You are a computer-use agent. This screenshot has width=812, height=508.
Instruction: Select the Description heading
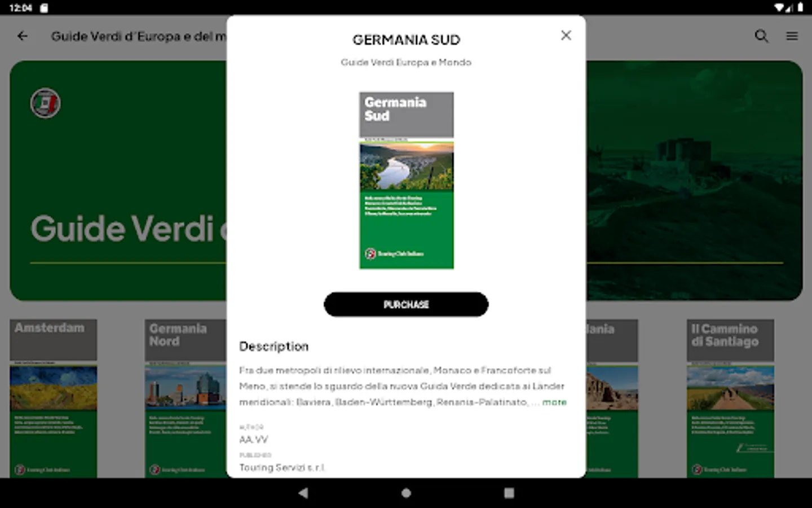(274, 347)
